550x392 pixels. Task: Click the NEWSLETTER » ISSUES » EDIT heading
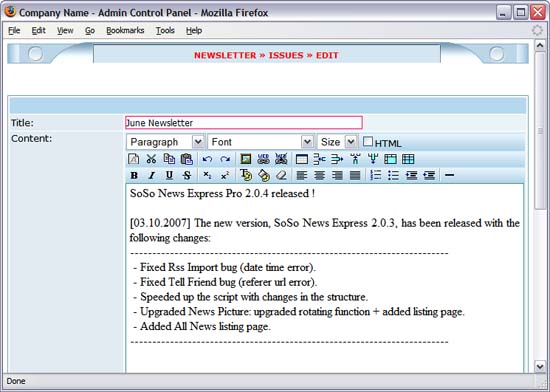click(x=266, y=55)
